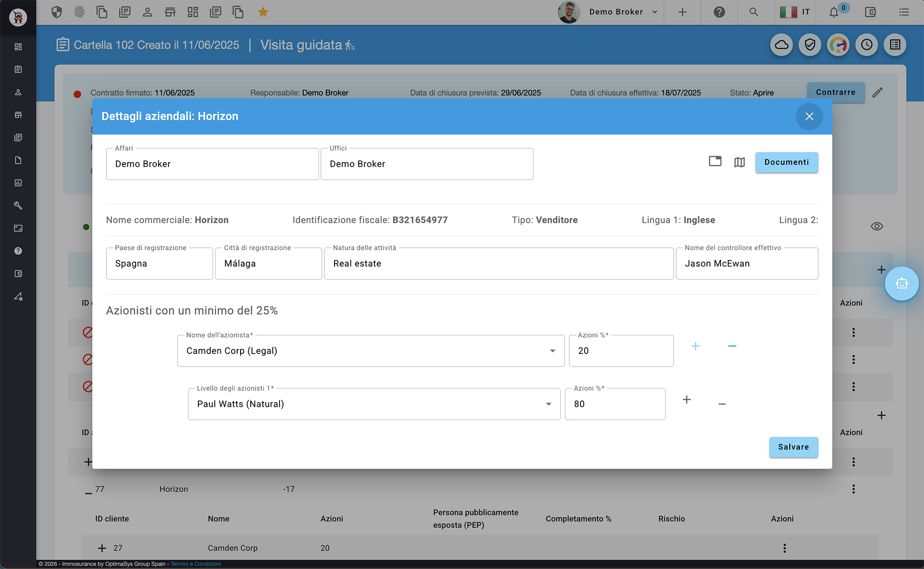The width and height of the screenshot is (924, 569).
Task: Open the Documenti button
Action: (x=786, y=162)
